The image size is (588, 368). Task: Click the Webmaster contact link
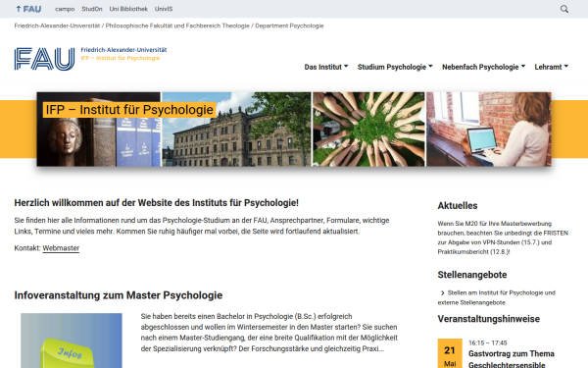coord(61,248)
